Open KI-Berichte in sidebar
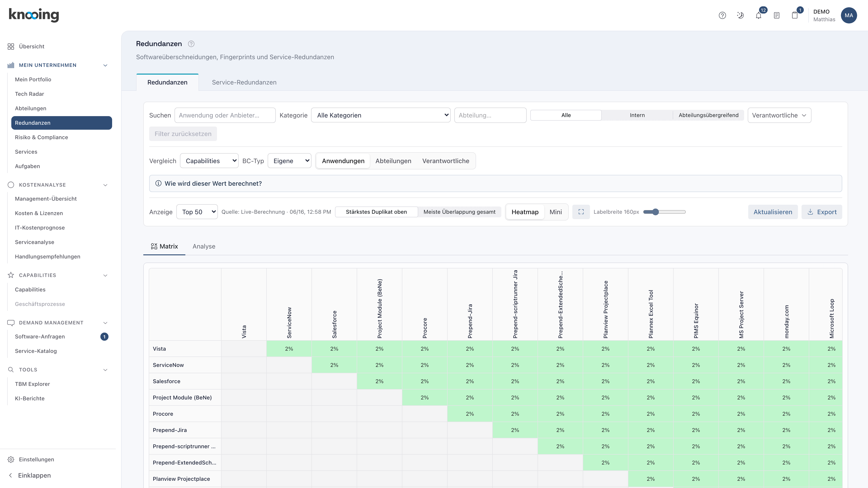The height and width of the screenshot is (488, 868). [x=30, y=399]
